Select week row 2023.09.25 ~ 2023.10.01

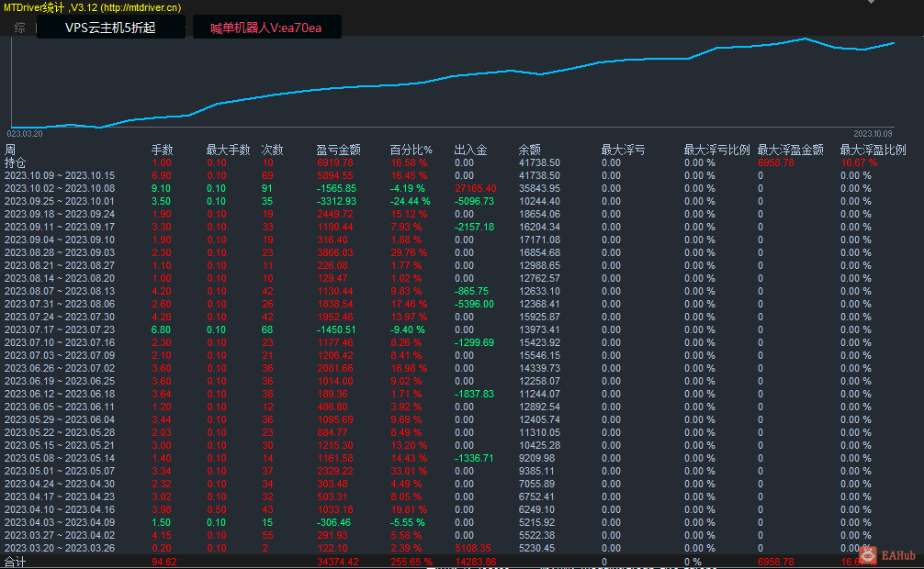[x=60, y=202]
